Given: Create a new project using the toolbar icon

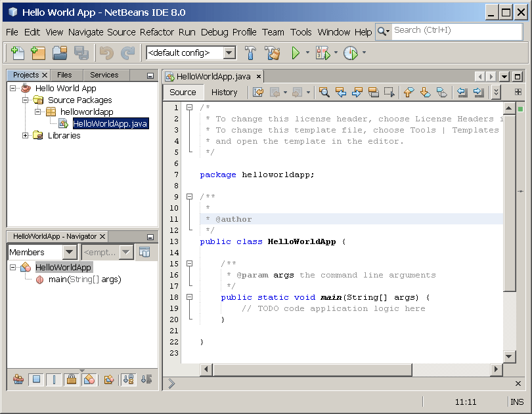Looking at the screenshot, I should pyautogui.click(x=37, y=54).
